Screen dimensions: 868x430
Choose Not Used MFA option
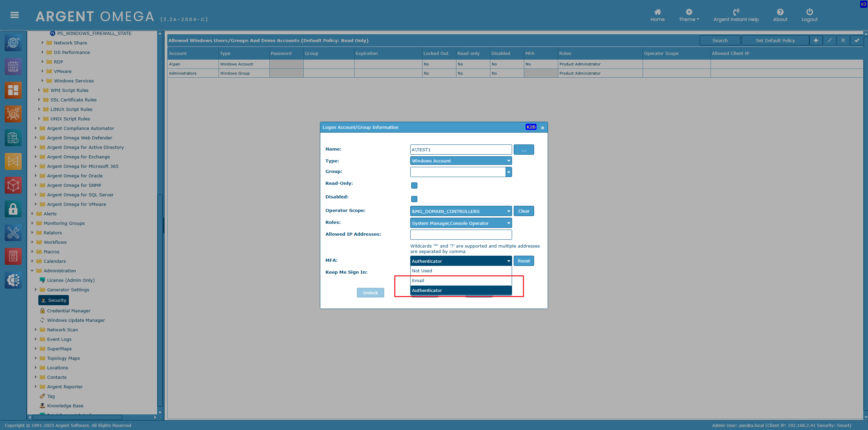[x=460, y=271]
